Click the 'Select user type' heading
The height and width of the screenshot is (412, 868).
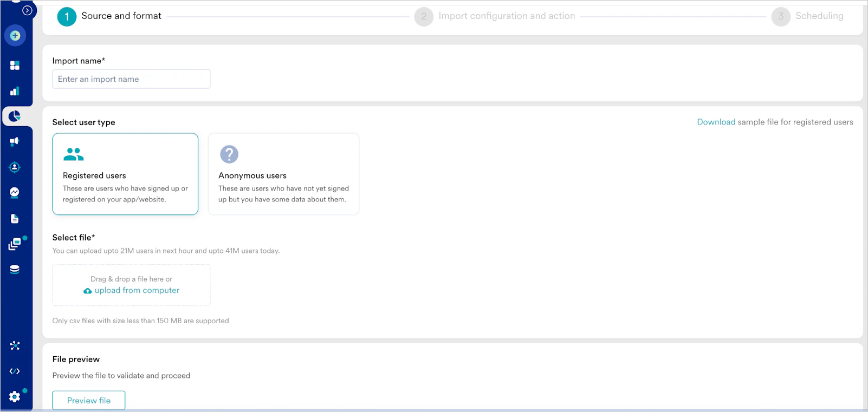click(x=83, y=122)
